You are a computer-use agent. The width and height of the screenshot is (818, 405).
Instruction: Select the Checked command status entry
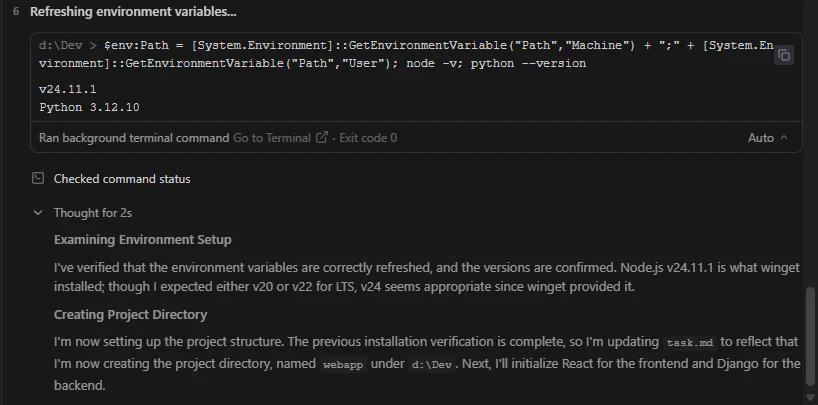[x=122, y=178]
